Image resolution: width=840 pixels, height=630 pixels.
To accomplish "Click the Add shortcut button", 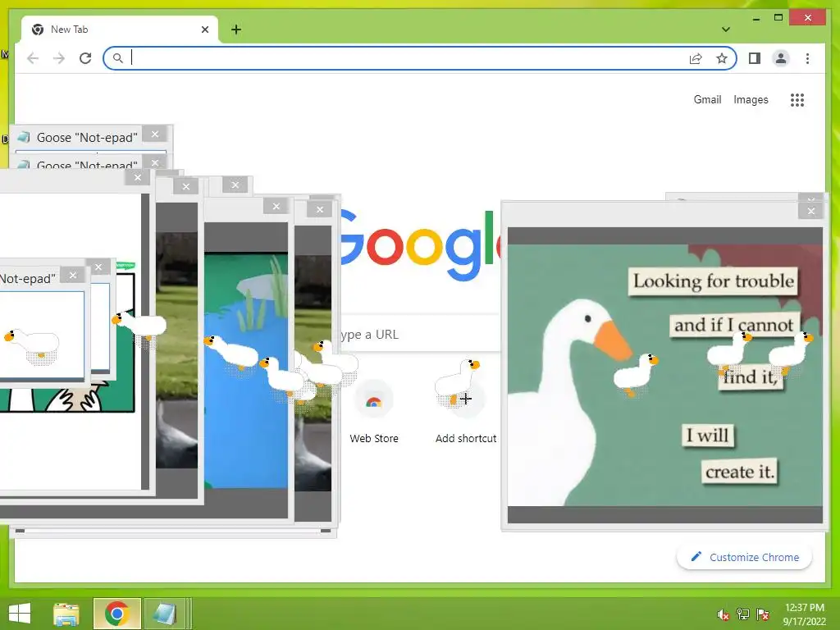I will coord(466,413).
